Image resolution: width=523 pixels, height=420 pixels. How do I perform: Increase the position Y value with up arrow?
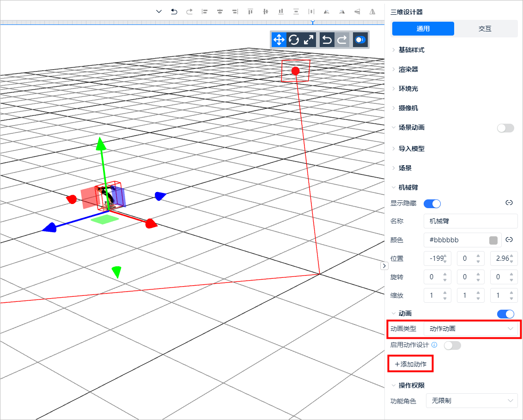478,256
